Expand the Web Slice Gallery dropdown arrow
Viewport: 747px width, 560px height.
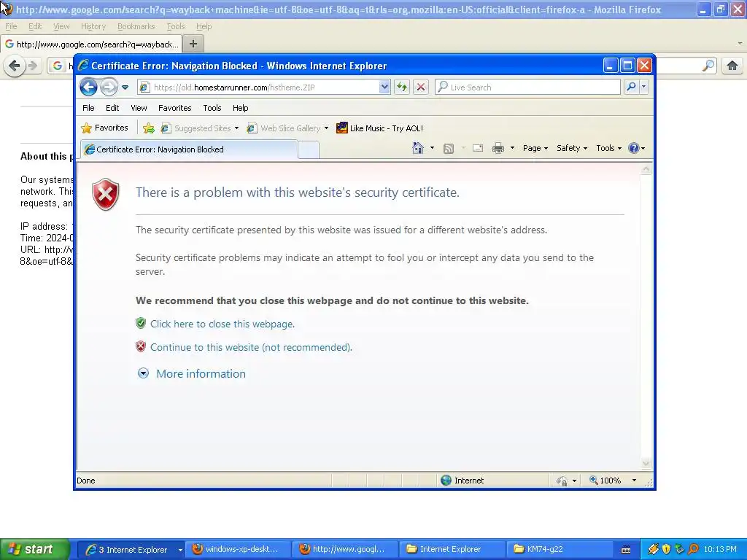pos(326,128)
